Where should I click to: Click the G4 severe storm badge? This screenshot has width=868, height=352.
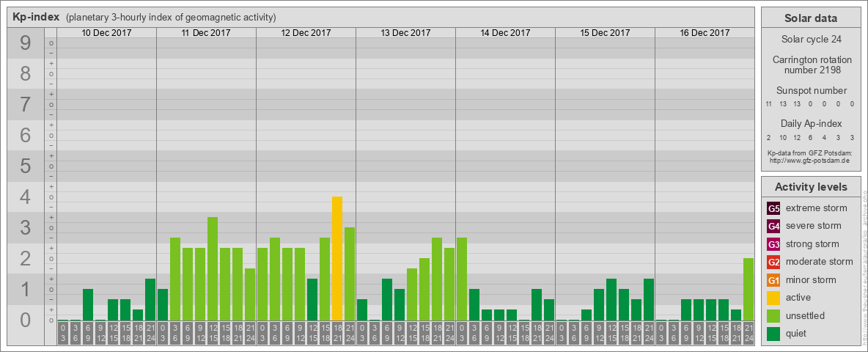[x=774, y=227]
